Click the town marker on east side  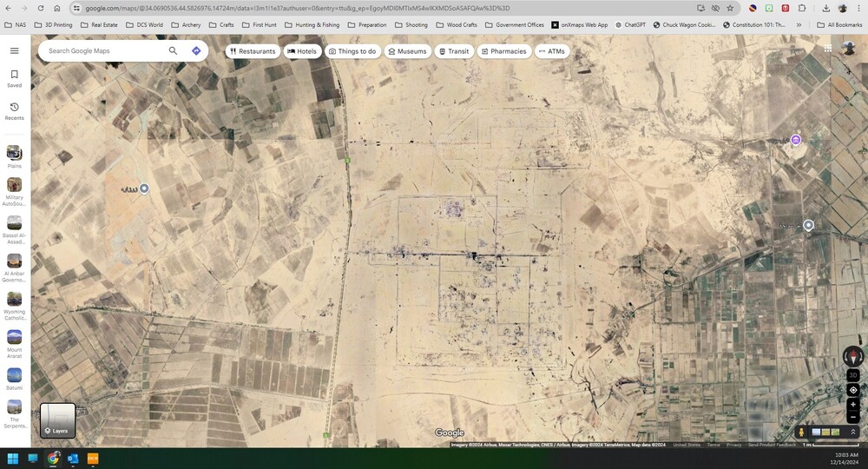tap(809, 225)
